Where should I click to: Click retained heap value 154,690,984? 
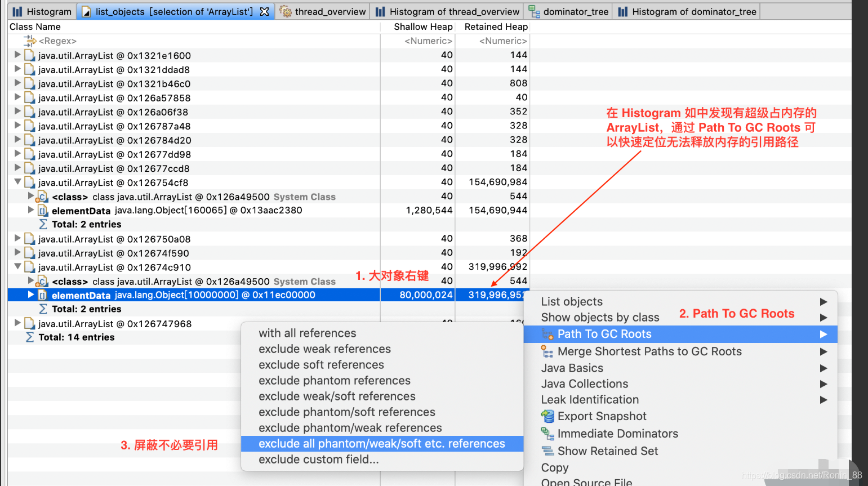[x=498, y=182]
